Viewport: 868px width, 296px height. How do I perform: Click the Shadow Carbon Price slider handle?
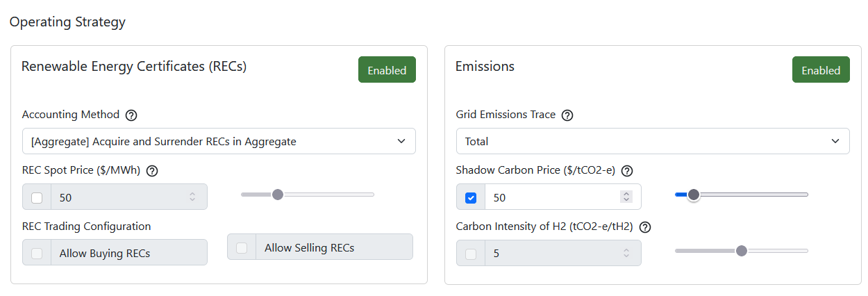[x=693, y=195]
